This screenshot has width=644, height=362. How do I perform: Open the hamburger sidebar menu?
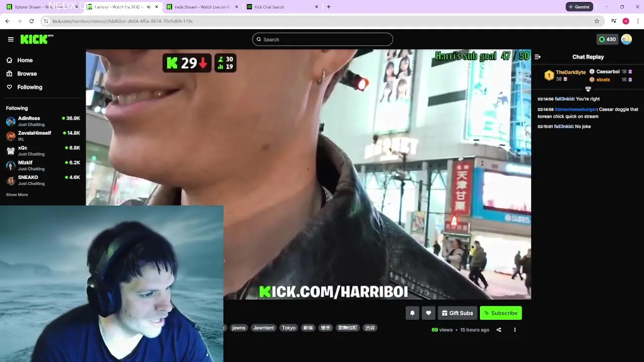pos(11,39)
